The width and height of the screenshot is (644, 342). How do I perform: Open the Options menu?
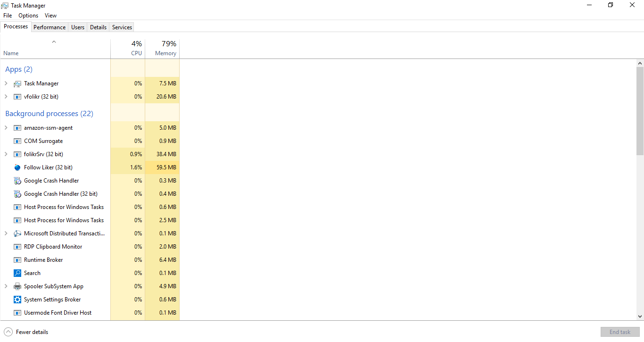pos(28,16)
